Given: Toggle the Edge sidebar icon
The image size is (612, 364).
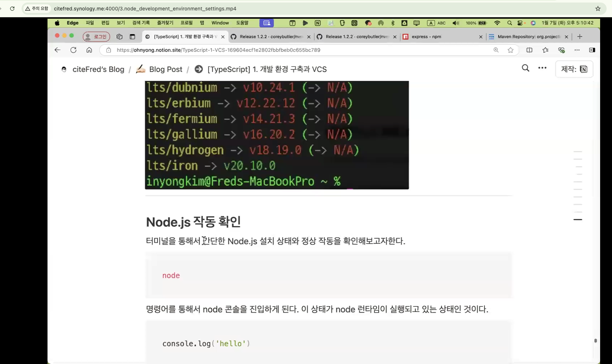Looking at the screenshot, I should coord(592,50).
